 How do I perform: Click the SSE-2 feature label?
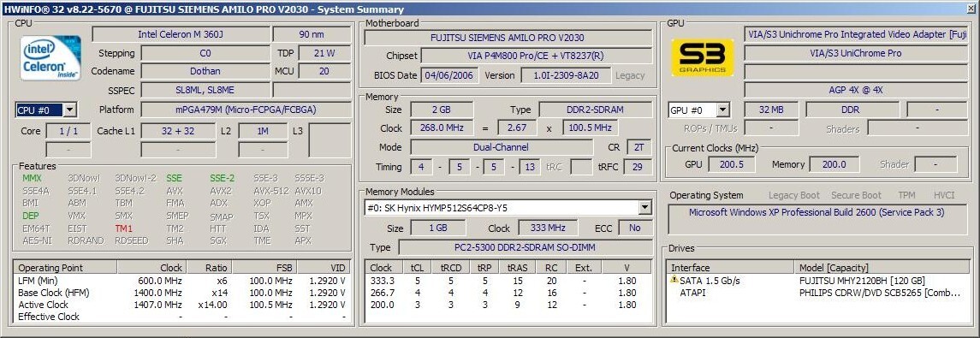(x=223, y=178)
